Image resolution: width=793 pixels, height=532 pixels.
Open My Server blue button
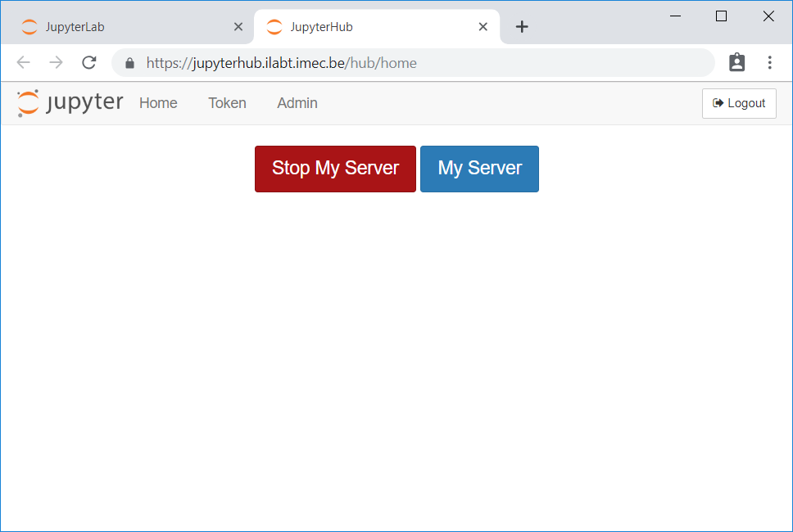(479, 169)
